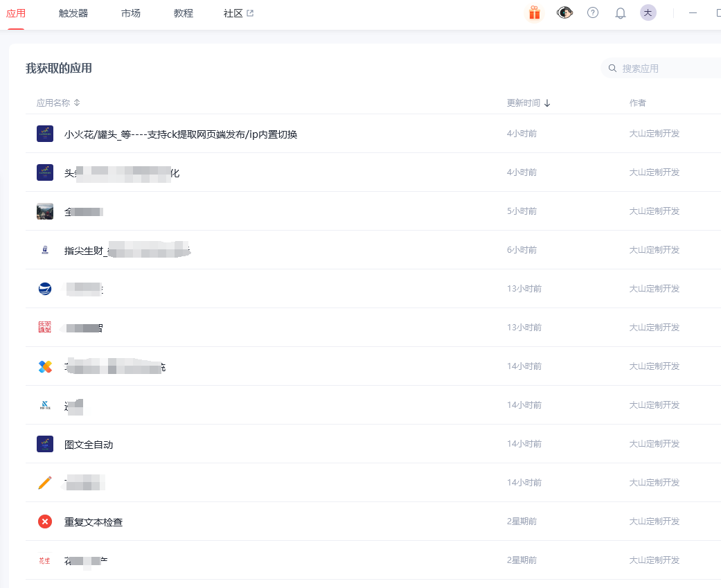Click red X icon of 重复文本检查
Image resolution: width=721 pixels, height=588 pixels.
click(x=44, y=522)
